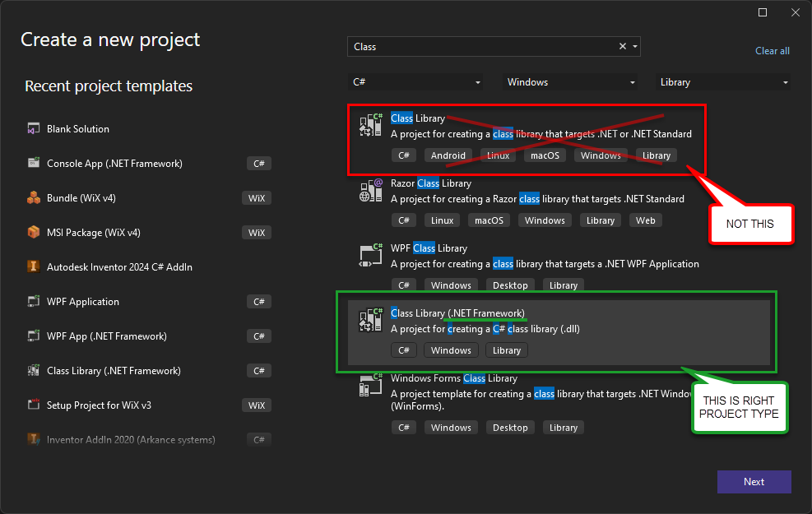This screenshot has height=514, width=812.
Task: Select the Class Library (.NET Framework) template icon
Action: [370, 320]
